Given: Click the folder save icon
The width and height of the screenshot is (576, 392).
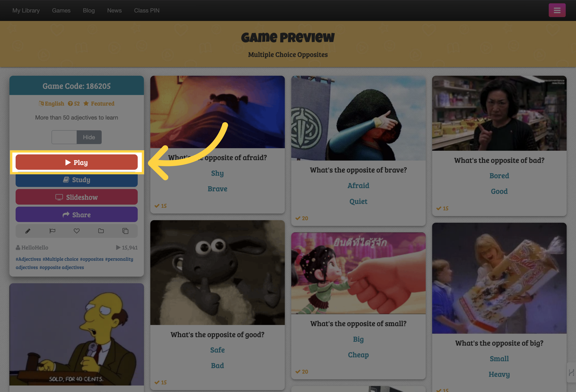Looking at the screenshot, I should pos(101,231).
